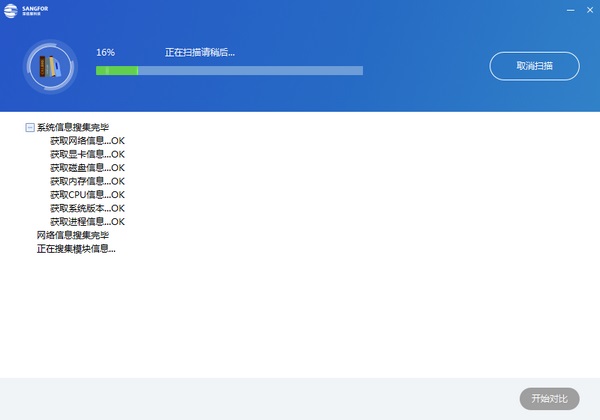Screen dimensions: 600x420
Task: Click the 开始对比 button
Action: [x=549, y=398]
